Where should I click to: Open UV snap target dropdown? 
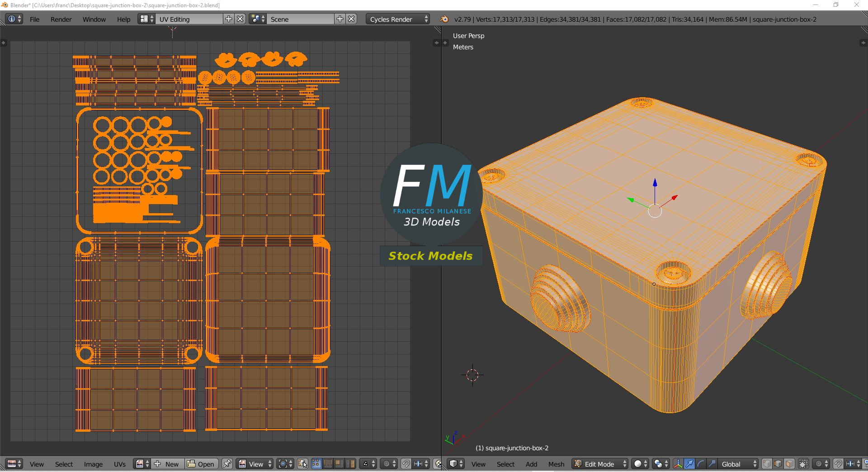tap(421, 464)
